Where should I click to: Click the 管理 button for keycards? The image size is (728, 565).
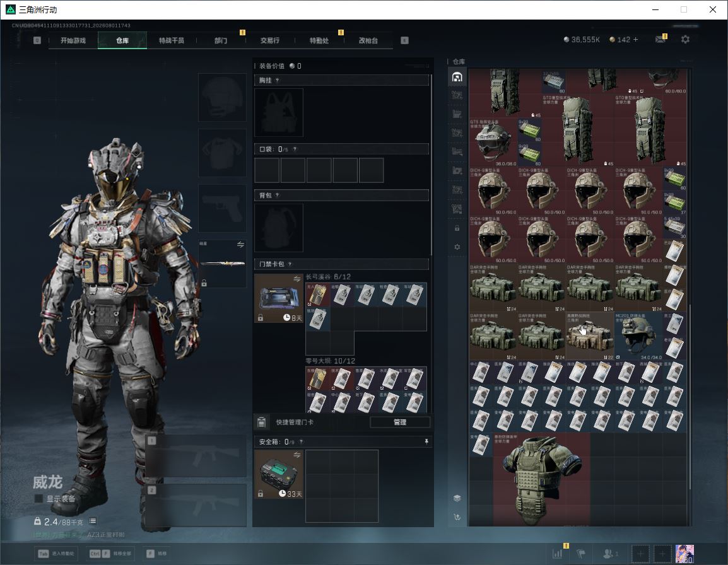(400, 422)
